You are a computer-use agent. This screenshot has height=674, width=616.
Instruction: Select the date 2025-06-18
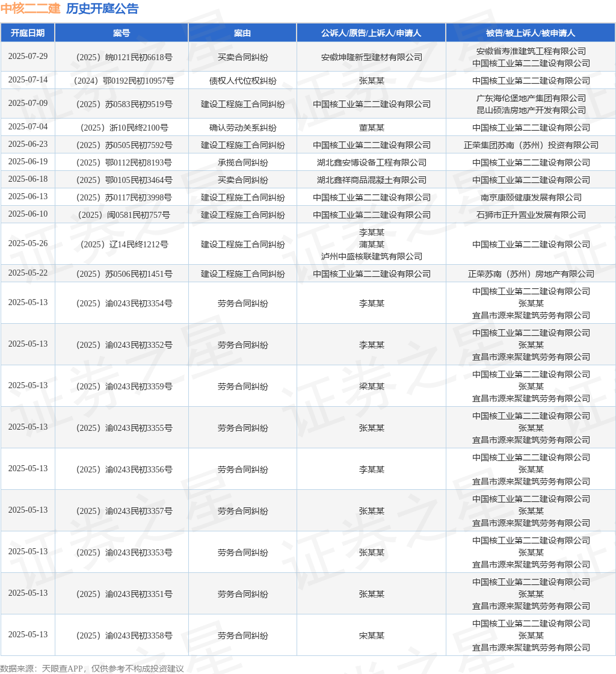28,179
